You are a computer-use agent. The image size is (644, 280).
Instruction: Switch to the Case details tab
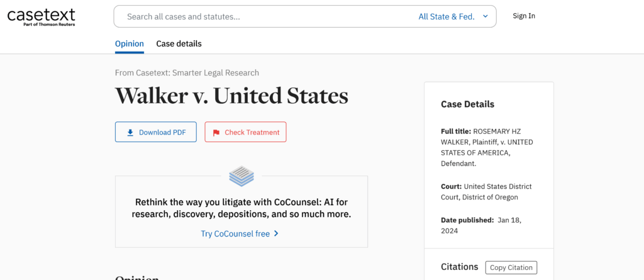pos(179,43)
